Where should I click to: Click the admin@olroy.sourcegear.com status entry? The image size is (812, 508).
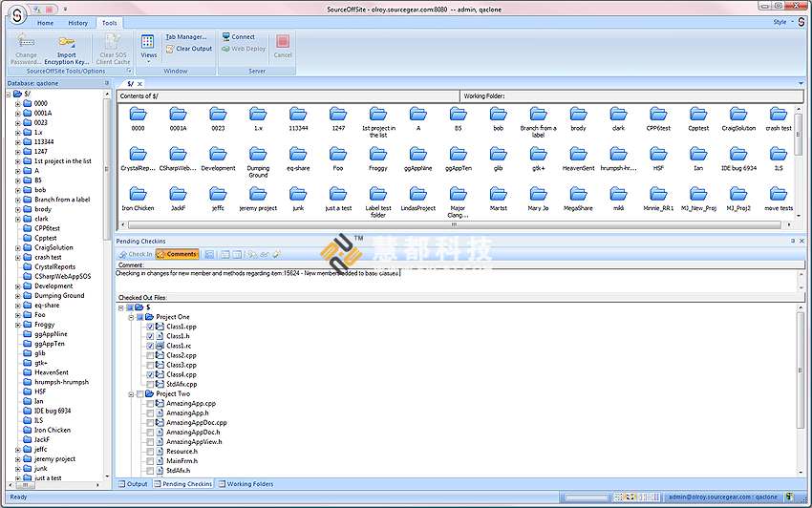click(x=722, y=497)
